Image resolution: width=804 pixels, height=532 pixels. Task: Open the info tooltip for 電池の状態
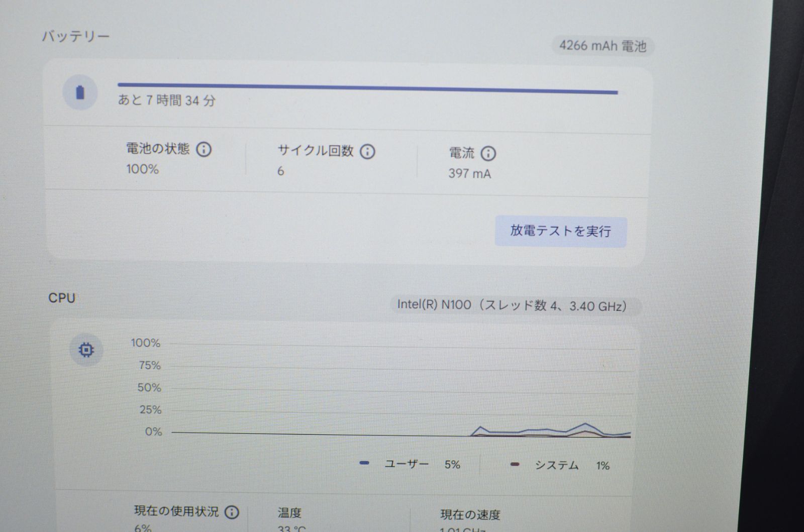[204, 149]
